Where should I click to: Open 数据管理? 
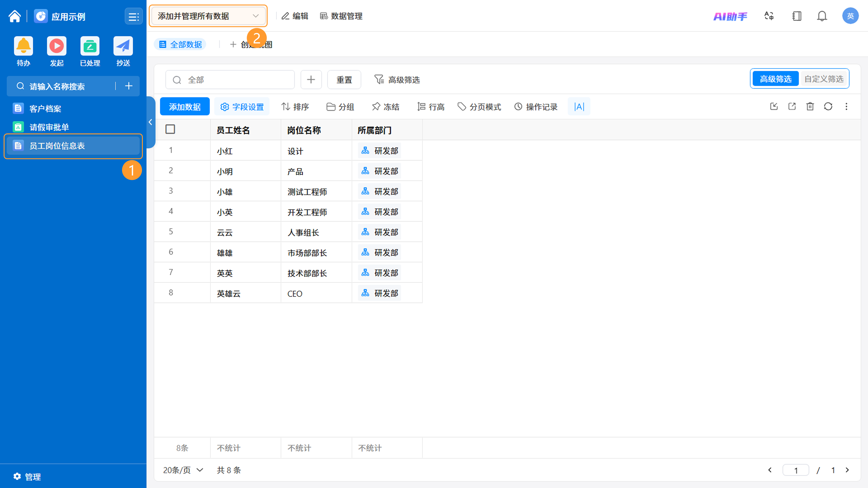[x=341, y=16]
